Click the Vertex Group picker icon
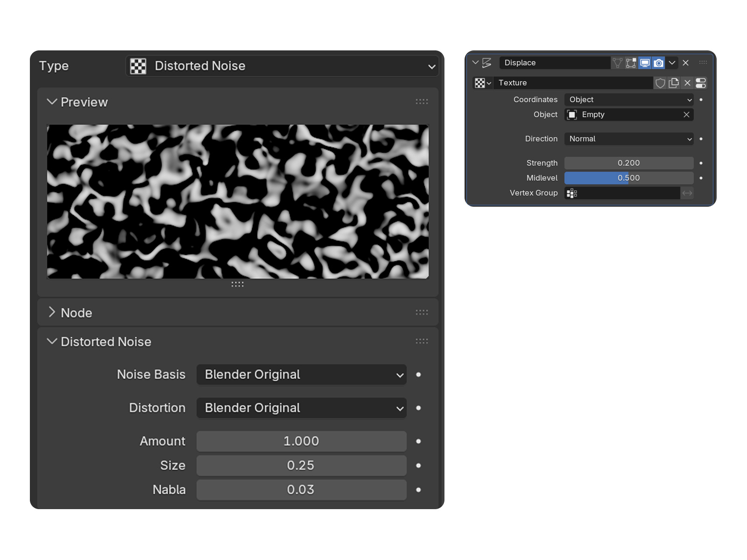Image resolution: width=747 pixels, height=560 pixels. click(571, 193)
